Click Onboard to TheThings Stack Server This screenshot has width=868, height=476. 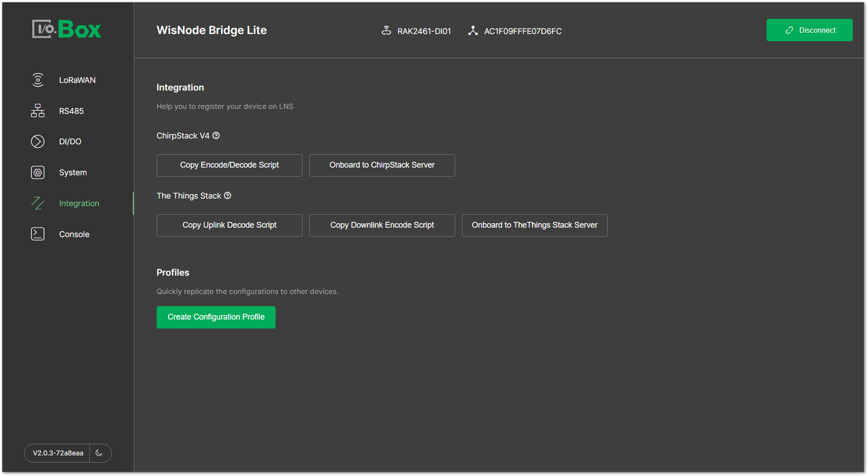(534, 225)
